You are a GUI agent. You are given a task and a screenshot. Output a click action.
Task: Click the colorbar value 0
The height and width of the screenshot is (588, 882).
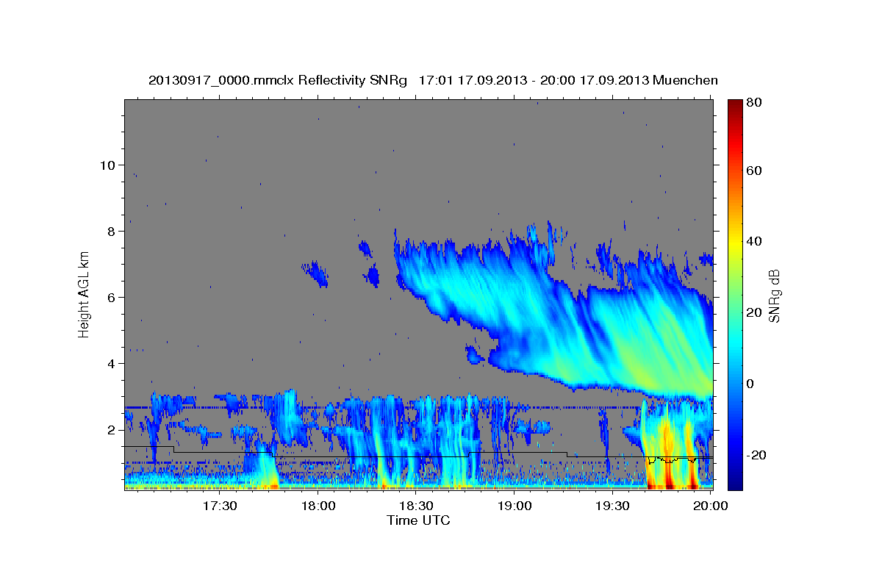point(752,384)
